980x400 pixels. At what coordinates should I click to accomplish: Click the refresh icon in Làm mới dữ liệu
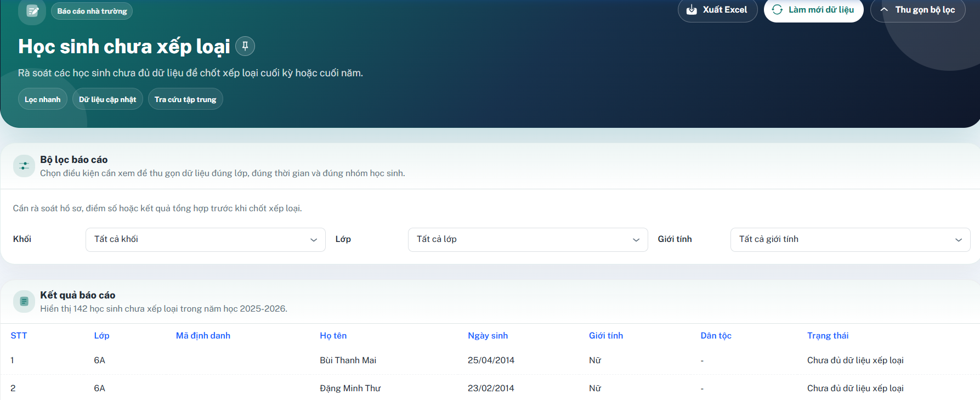tap(777, 10)
